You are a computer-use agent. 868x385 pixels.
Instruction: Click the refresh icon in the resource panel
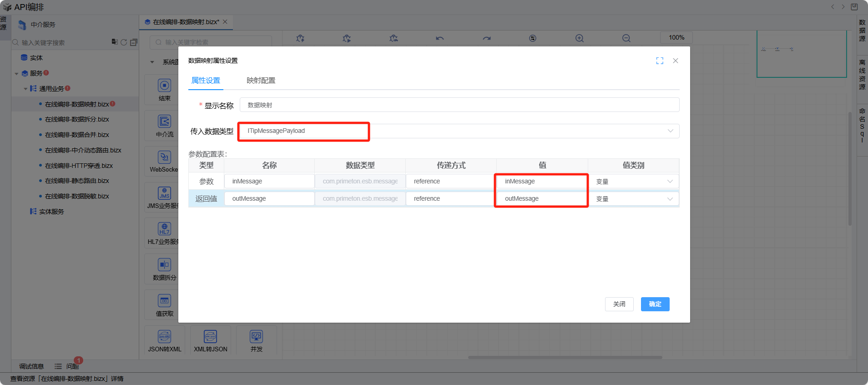pyautogui.click(x=124, y=42)
